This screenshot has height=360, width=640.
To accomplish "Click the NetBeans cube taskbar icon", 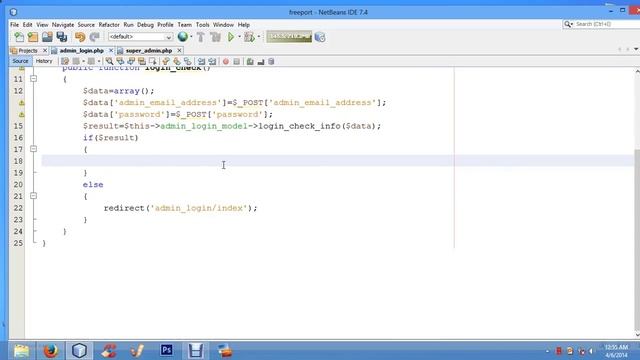I will (x=79, y=350).
